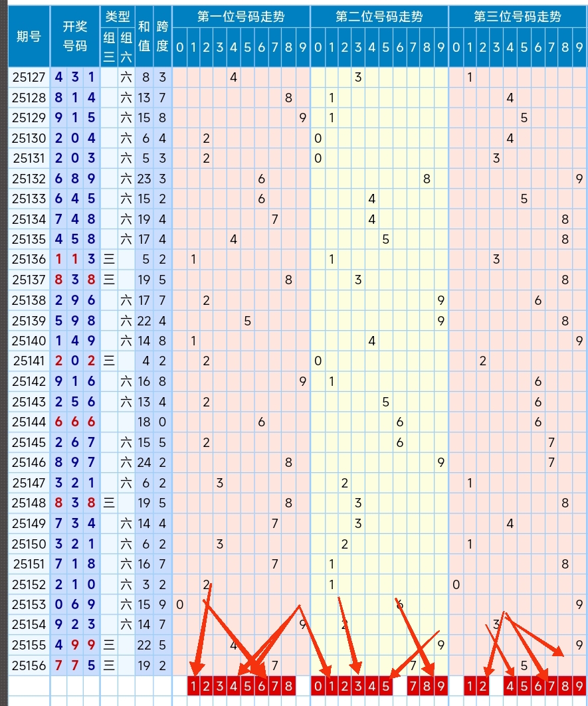Image resolution: width=588 pixels, height=706 pixels.
Task: Click the 六 type mark in row 25127
Action: coord(126,78)
